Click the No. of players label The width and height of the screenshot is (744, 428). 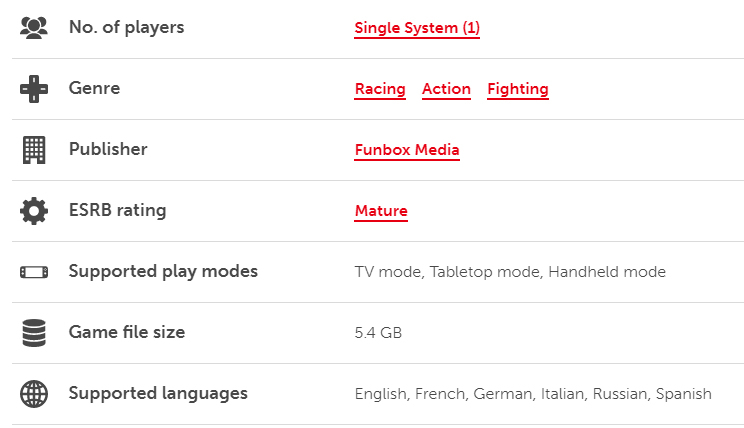click(127, 27)
